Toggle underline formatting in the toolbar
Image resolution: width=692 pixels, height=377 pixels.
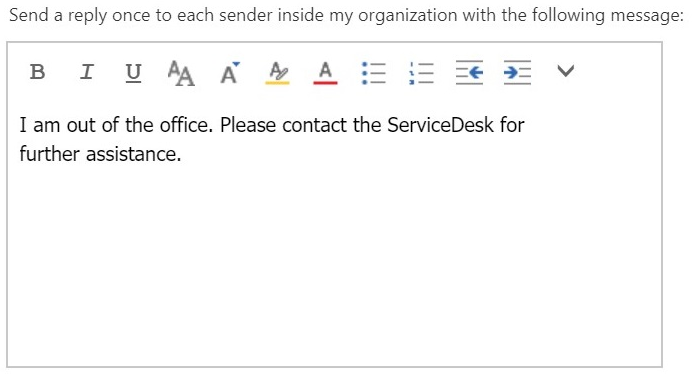pyautogui.click(x=133, y=73)
